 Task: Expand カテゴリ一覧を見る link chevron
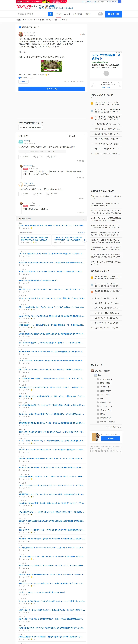[120, 427]
